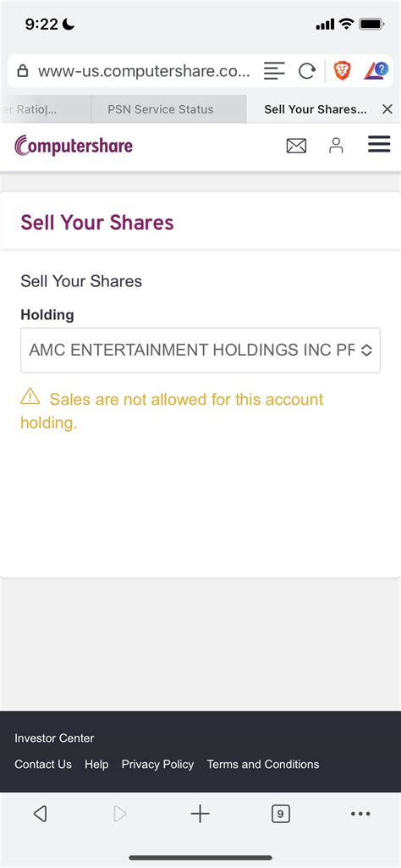Viewport: 401px width, 868px height.
Task: Open the Contact Us link
Action: click(x=43, y=765)
